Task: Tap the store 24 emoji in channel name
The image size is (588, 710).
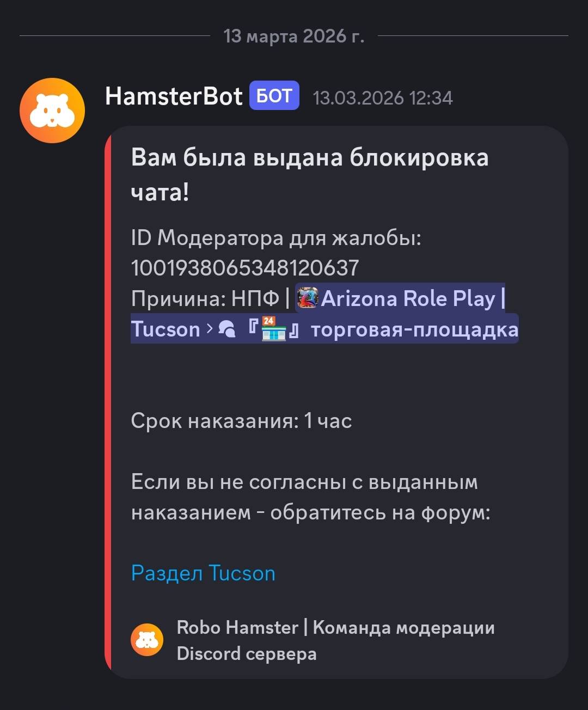Action: 274,329
